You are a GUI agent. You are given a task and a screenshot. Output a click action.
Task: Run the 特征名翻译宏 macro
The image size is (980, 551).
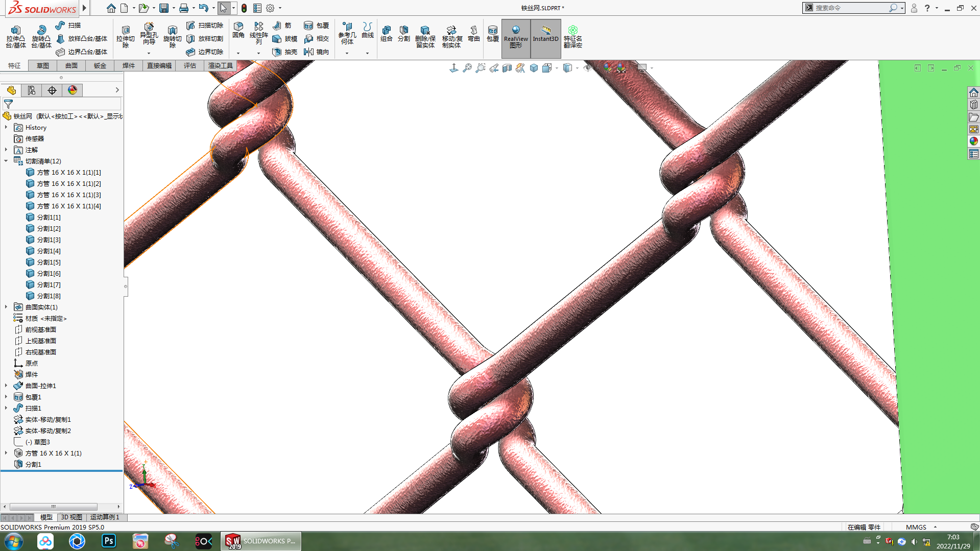pos(573,37)
